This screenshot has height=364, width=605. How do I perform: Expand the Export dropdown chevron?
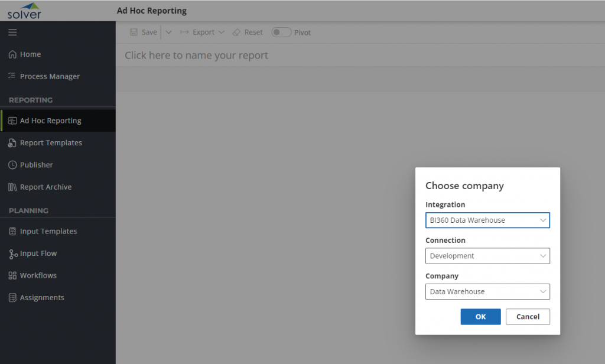pyautogui.click(x=222, y=32)
